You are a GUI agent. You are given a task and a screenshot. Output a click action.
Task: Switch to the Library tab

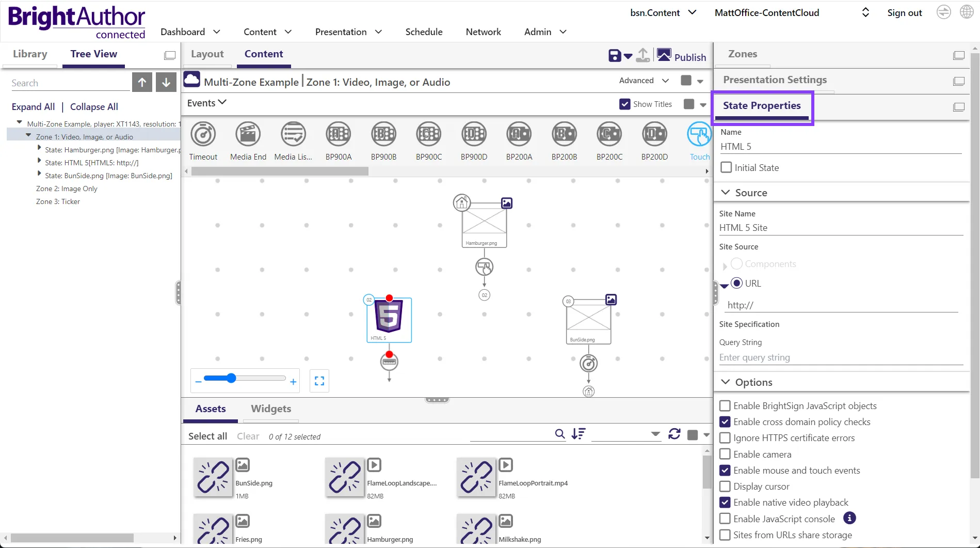[30, 54]
